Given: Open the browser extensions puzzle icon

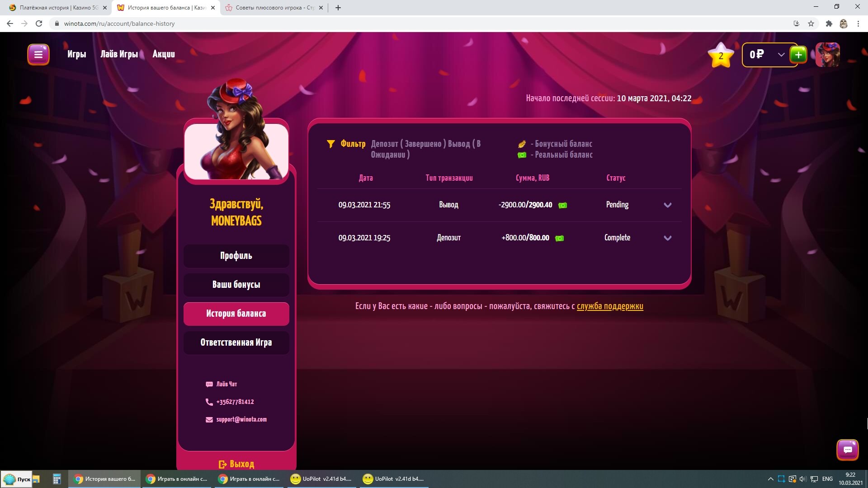Looking at the screenshot, I should (x=829, y=23).
